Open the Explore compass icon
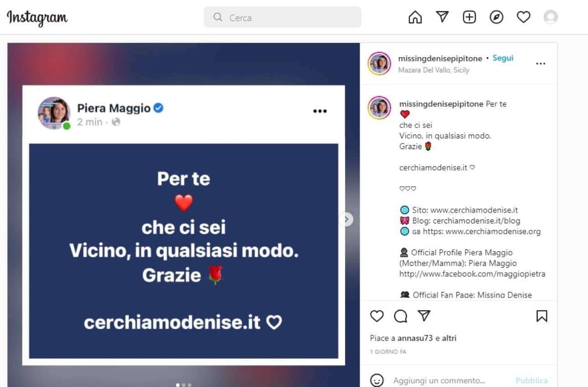 click(496, 17)
